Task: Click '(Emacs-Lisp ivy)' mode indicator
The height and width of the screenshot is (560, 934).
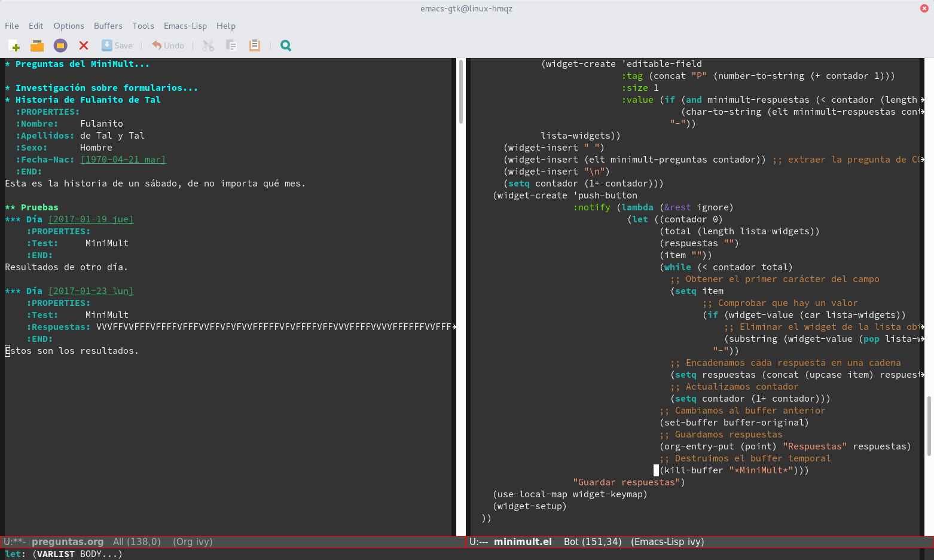Action: [667, 541]
